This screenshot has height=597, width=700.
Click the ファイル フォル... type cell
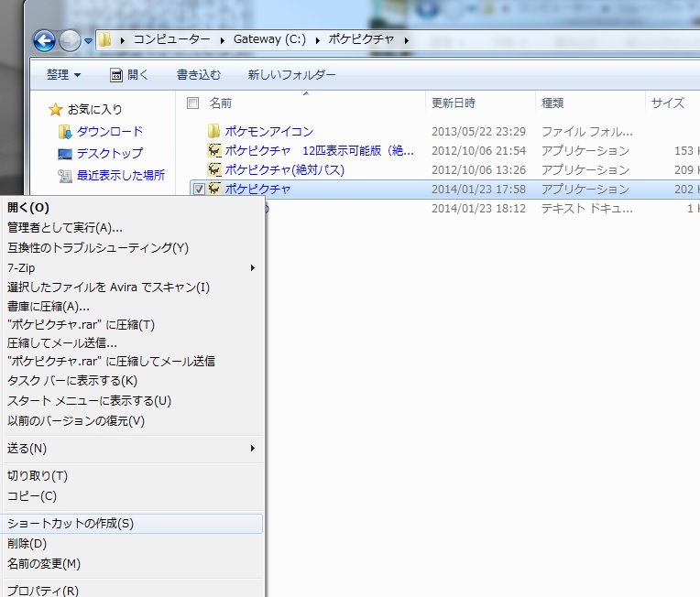click(x=587, y=132)
